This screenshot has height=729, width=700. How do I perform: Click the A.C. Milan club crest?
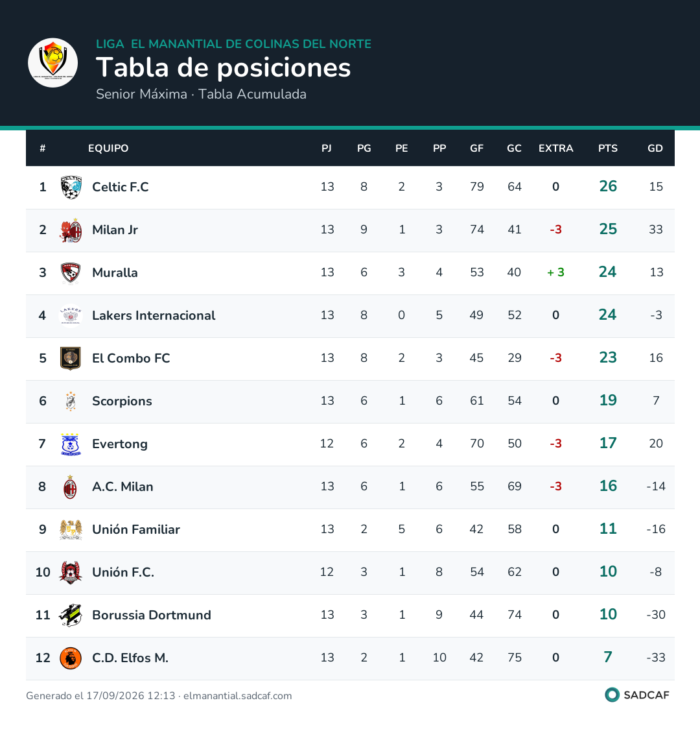[x=71, y=486]
